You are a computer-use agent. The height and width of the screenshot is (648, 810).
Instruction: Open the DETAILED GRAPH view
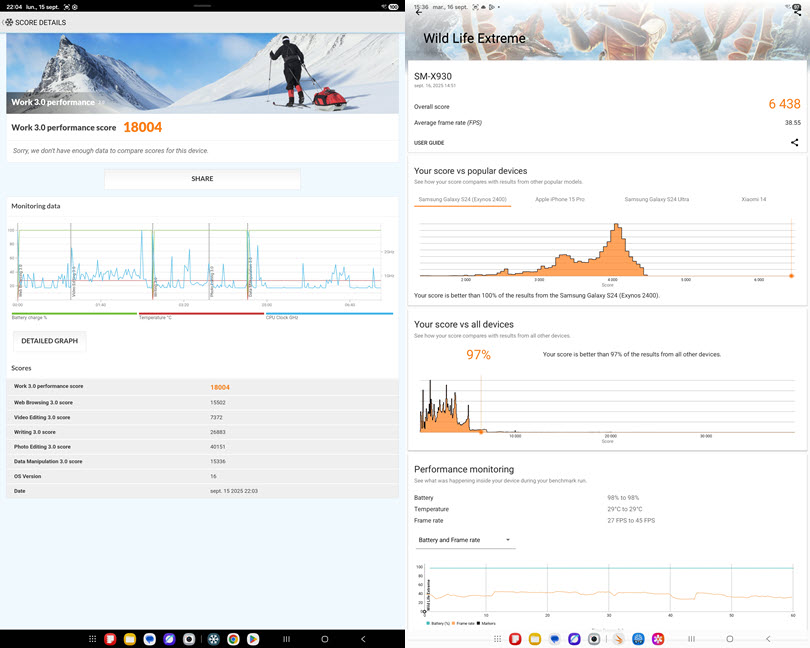point(50,341)
